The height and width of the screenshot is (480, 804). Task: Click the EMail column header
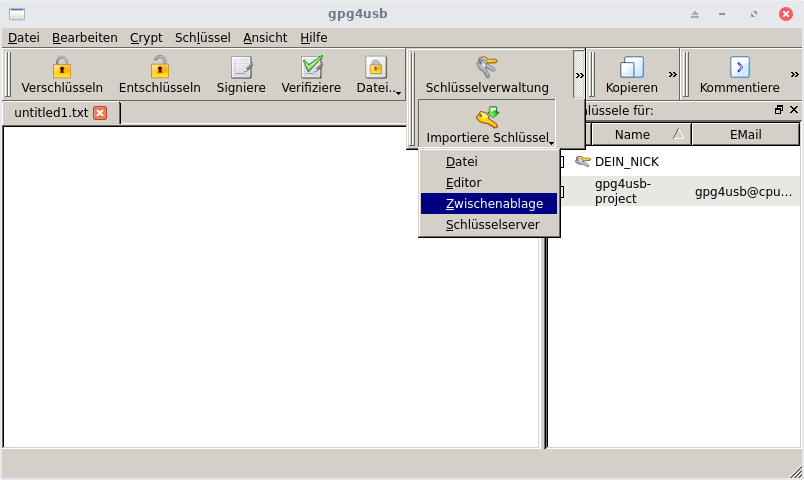[746, 134]
